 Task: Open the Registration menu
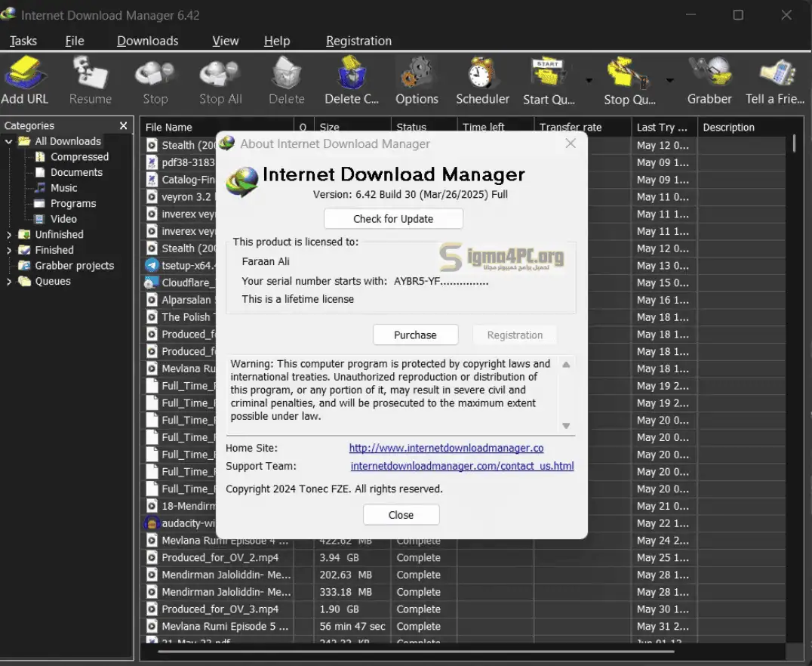[x=358, y=41]
